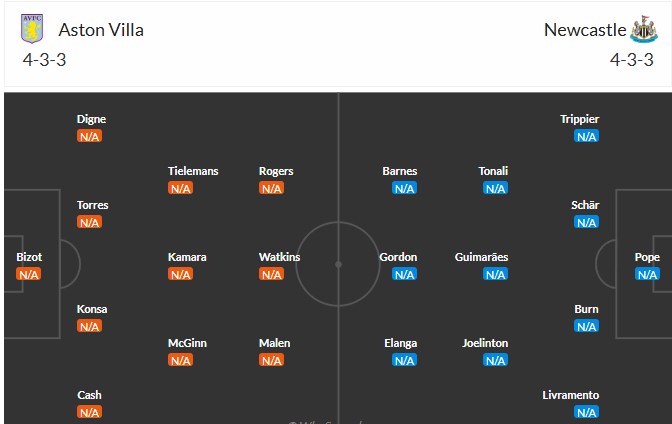Open the Newcastle team name link

click(584, 30)
